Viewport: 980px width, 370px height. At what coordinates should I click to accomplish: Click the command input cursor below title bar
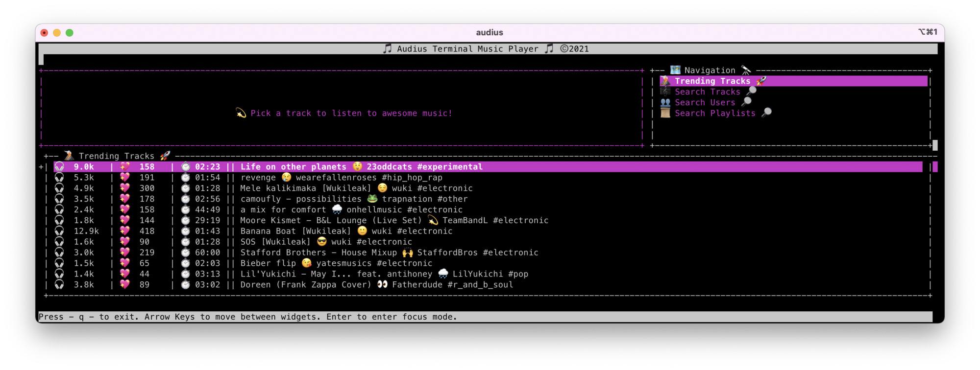pos(41,60)
